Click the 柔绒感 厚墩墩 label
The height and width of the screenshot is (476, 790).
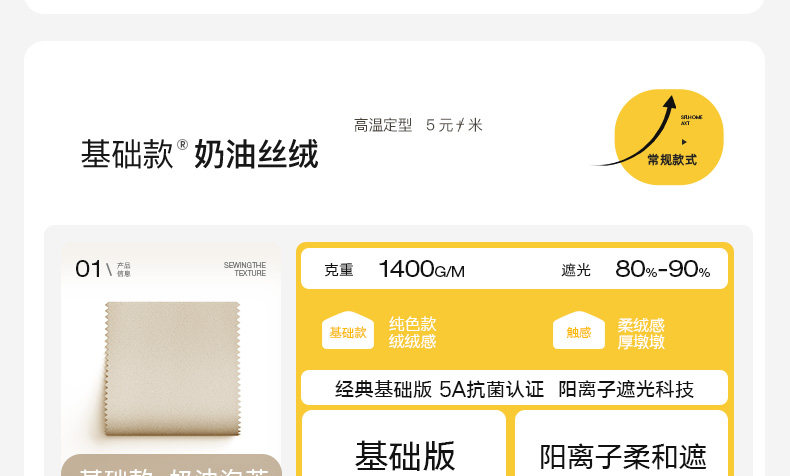coord(641,333)
